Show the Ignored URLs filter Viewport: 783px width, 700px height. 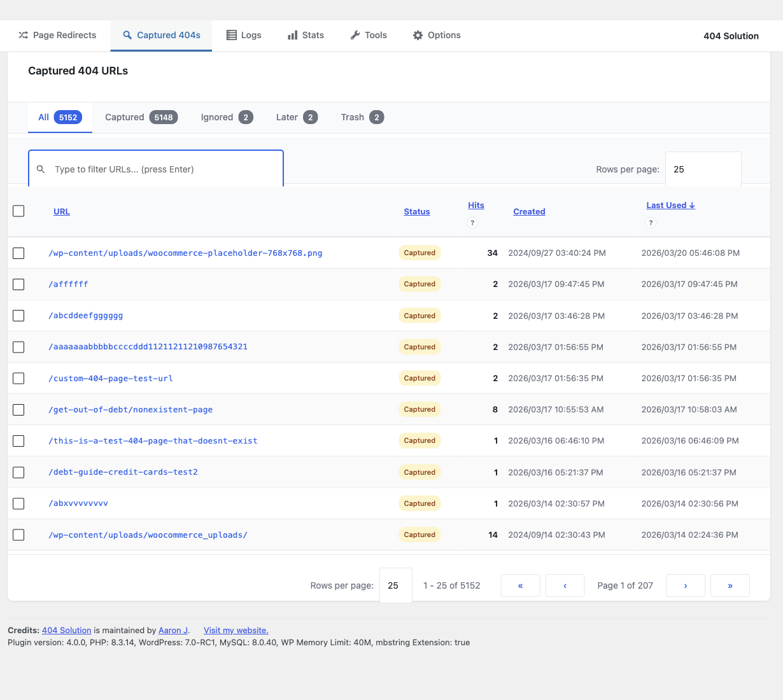[x=227, y=118]
